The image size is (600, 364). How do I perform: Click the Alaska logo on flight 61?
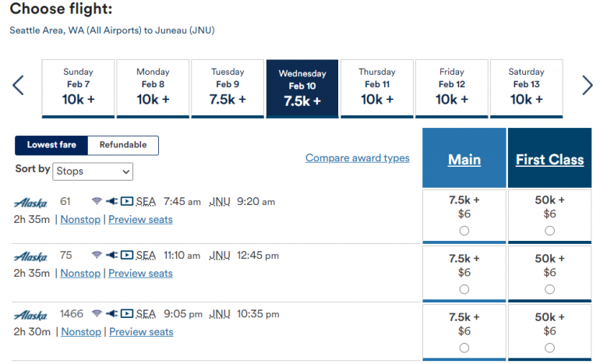click(x=30, y=202)
